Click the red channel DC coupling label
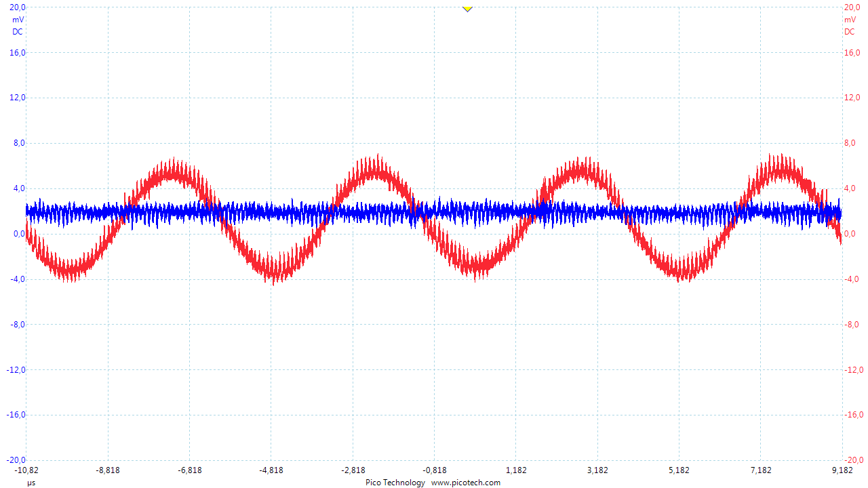Screen dimensions: 868x488 850,32
